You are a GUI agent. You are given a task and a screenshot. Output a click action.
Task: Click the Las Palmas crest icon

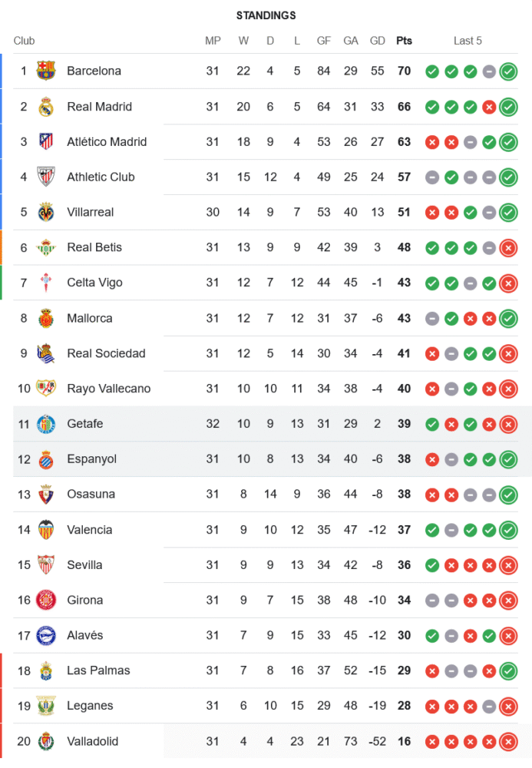[46, 670]
